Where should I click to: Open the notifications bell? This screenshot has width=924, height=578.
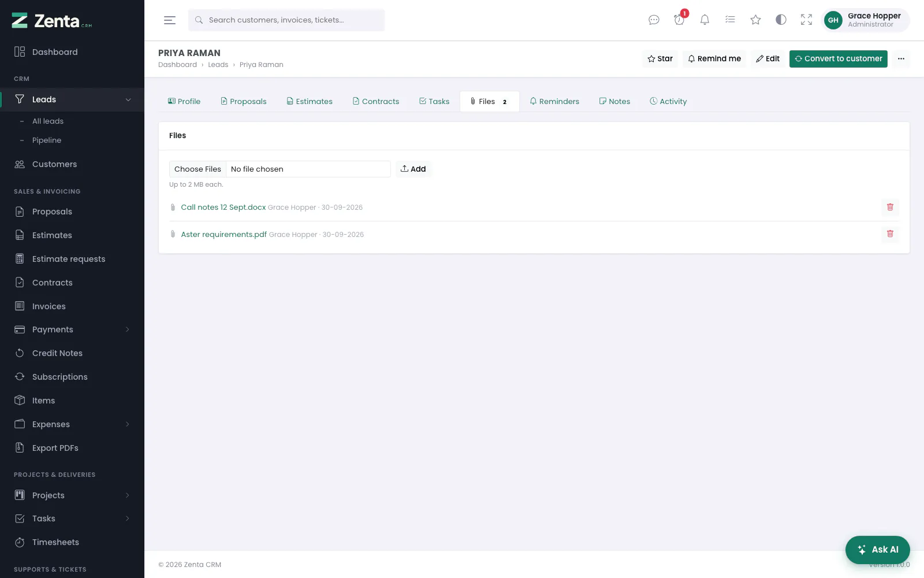[x=705, y=20]
